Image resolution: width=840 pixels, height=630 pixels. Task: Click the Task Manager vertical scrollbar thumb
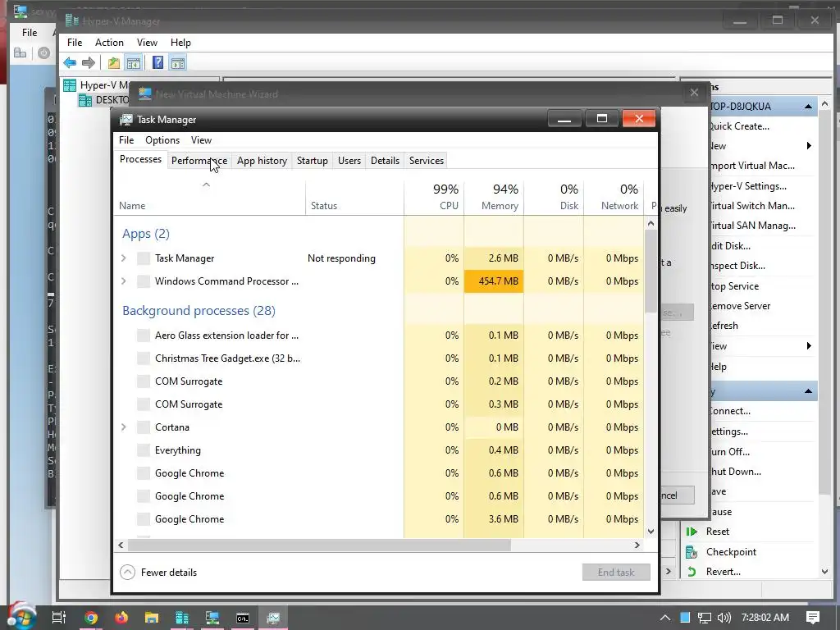651,272
